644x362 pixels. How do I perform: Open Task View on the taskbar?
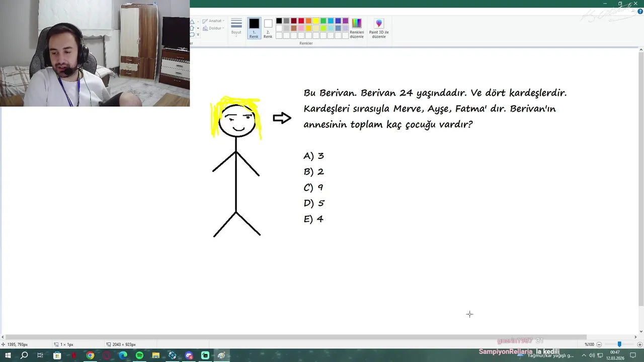[40, 355]
